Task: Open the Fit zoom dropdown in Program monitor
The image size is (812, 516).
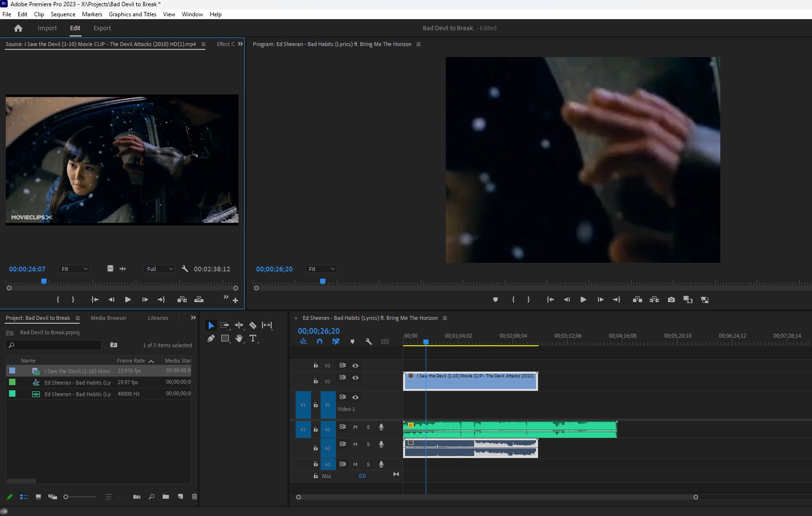Action: tap(321, 269)
